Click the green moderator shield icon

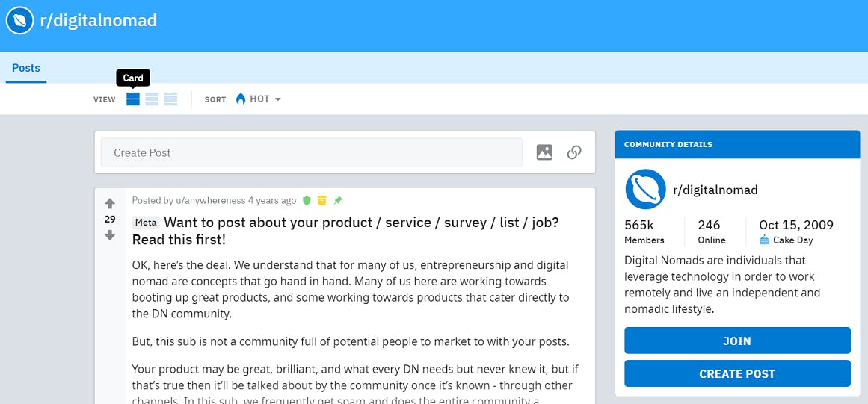[x=307, y=200]
